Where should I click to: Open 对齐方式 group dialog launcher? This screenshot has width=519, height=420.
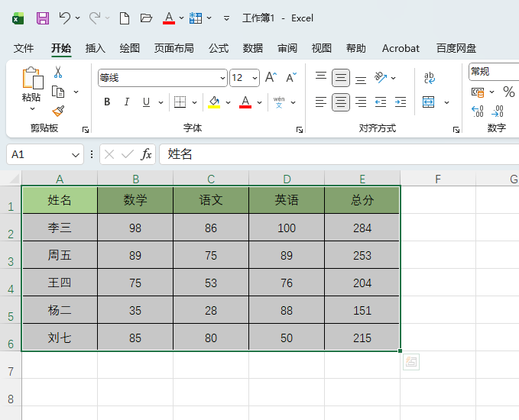(456, 130)
